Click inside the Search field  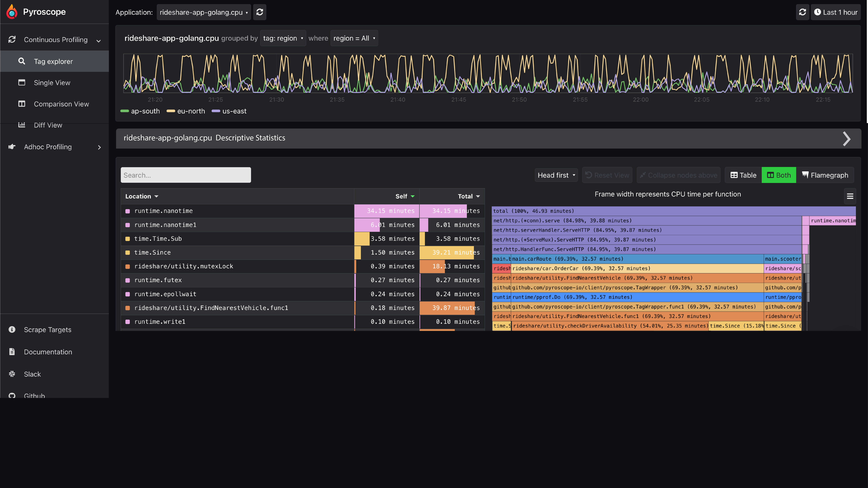pos(185,175)
